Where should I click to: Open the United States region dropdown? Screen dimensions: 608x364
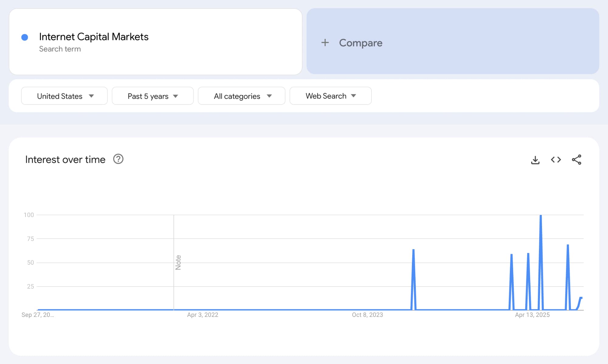[x=64, y=96]
